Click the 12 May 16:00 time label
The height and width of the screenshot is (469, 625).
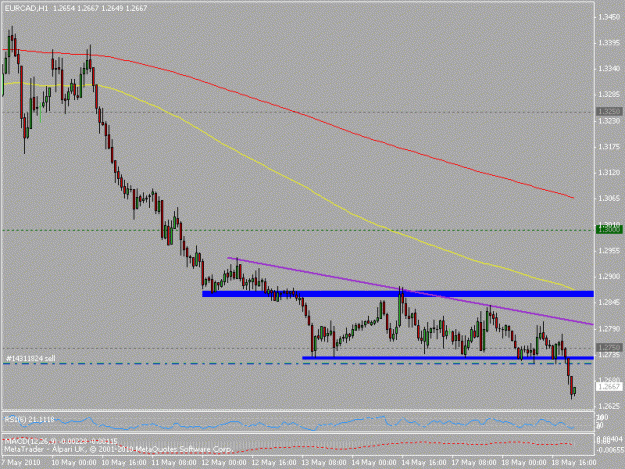pos(275,463)
